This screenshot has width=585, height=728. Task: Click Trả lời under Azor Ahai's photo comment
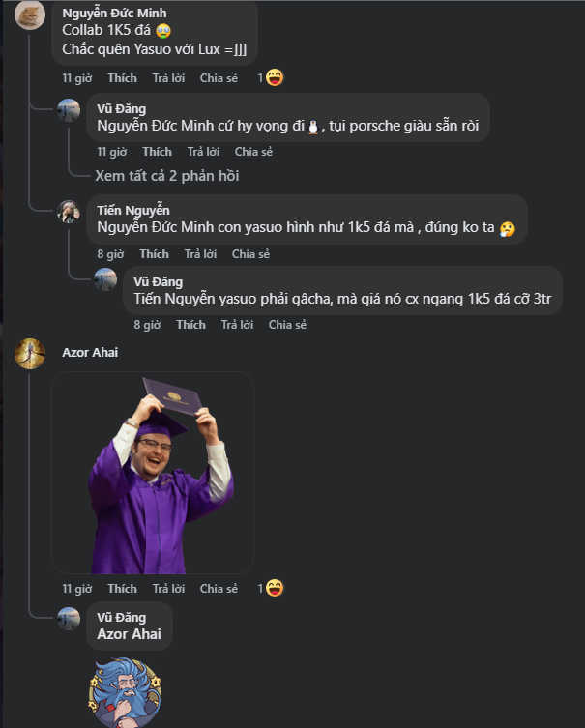point(168,589)
